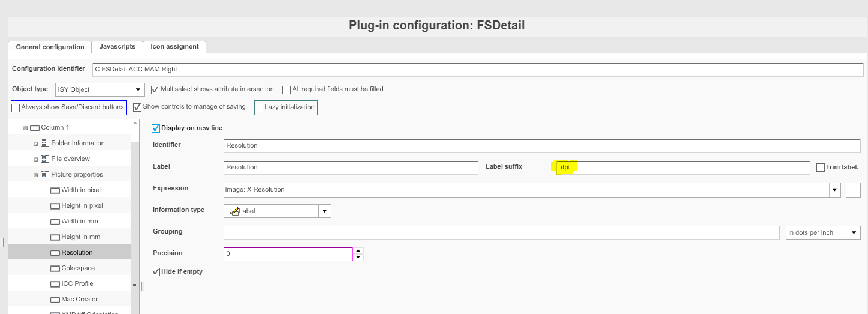Image resolution: width=868 pixels, height=314 pixels.
Task: Select Width in pixel tree item
Action: coord(81,190)
